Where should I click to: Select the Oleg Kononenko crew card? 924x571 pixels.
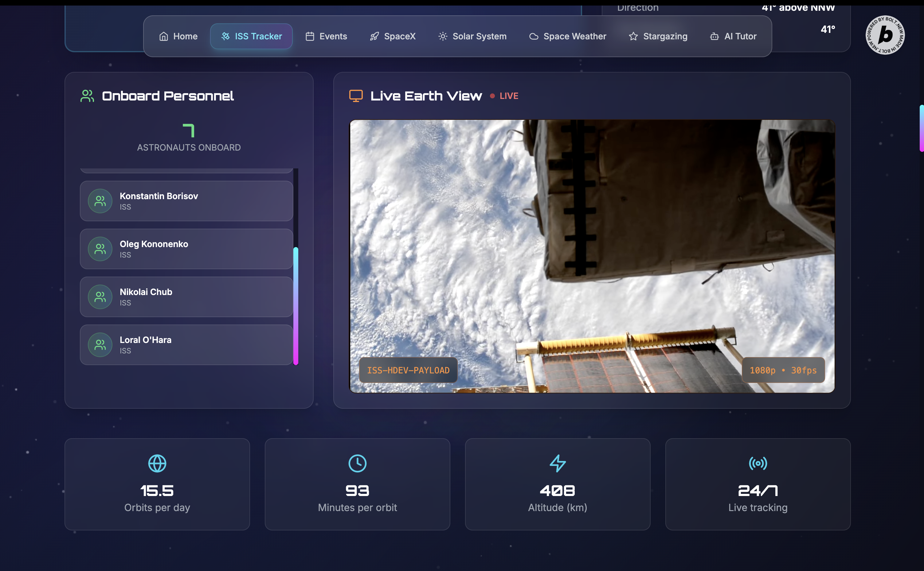click(x=186, y=249)
